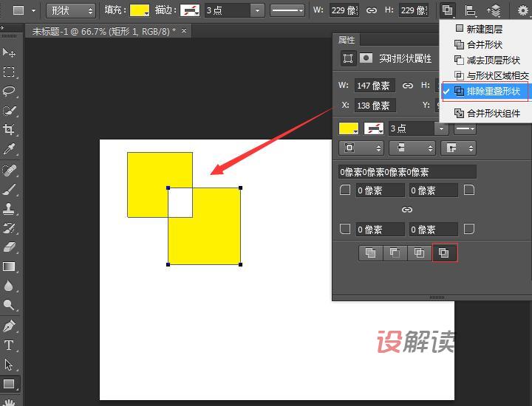Select the Crop tool
532x406 pixels.
pyautogui.click(x=9, y=130)
